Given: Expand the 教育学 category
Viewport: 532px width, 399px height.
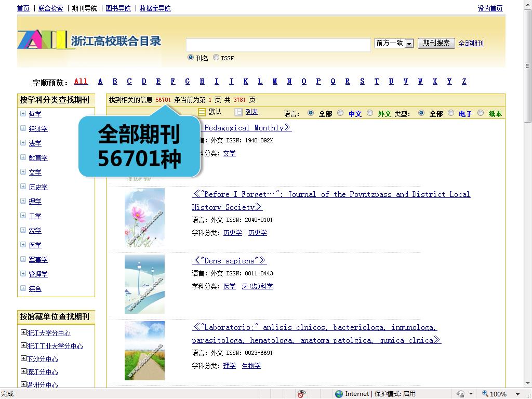Looking at the screenshot, I should [23, 157].
